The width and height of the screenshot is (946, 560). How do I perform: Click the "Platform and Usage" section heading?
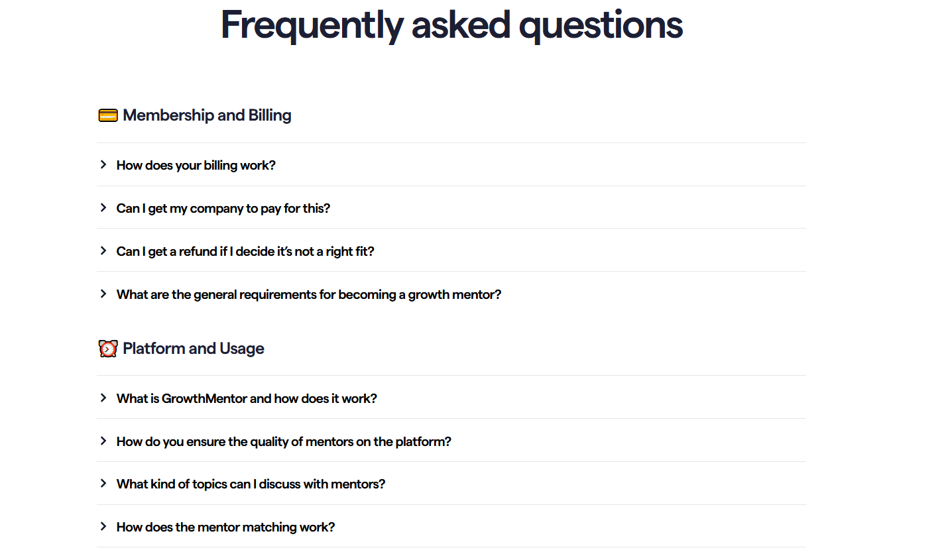194,349
